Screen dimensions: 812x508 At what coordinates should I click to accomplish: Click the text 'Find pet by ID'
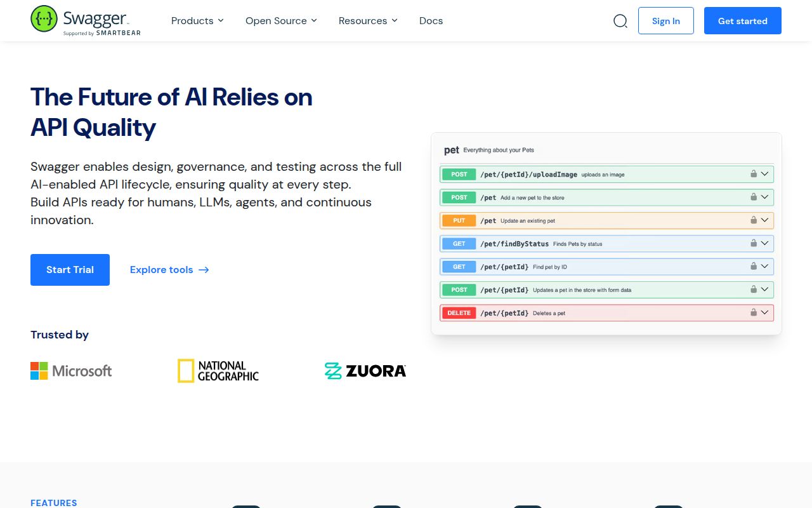[x=551, y=267]
